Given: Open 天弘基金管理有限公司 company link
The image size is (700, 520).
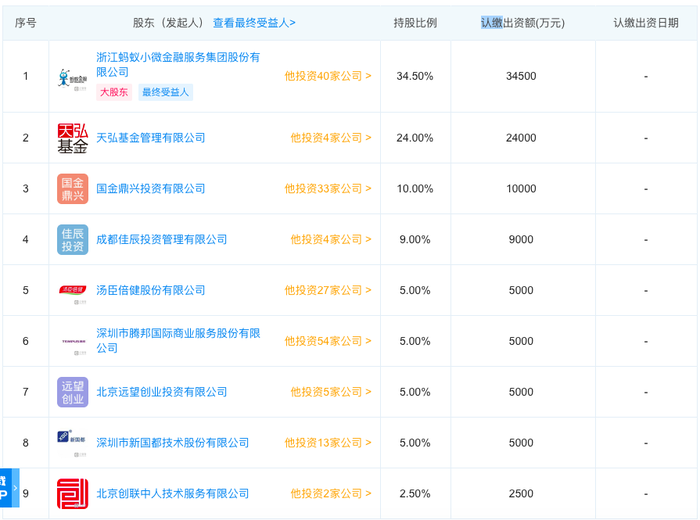Looking at the screenshot, I should [150, 138].
